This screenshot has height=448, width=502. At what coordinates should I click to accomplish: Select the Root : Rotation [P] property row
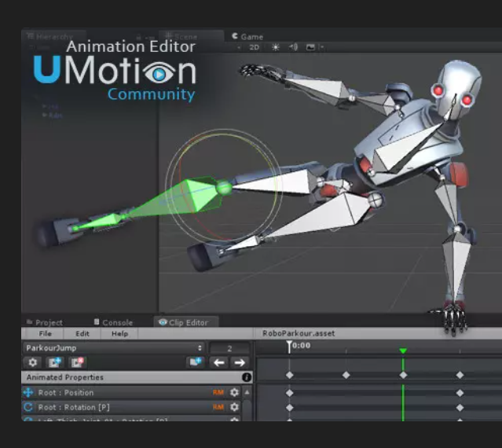click(131, 407)
